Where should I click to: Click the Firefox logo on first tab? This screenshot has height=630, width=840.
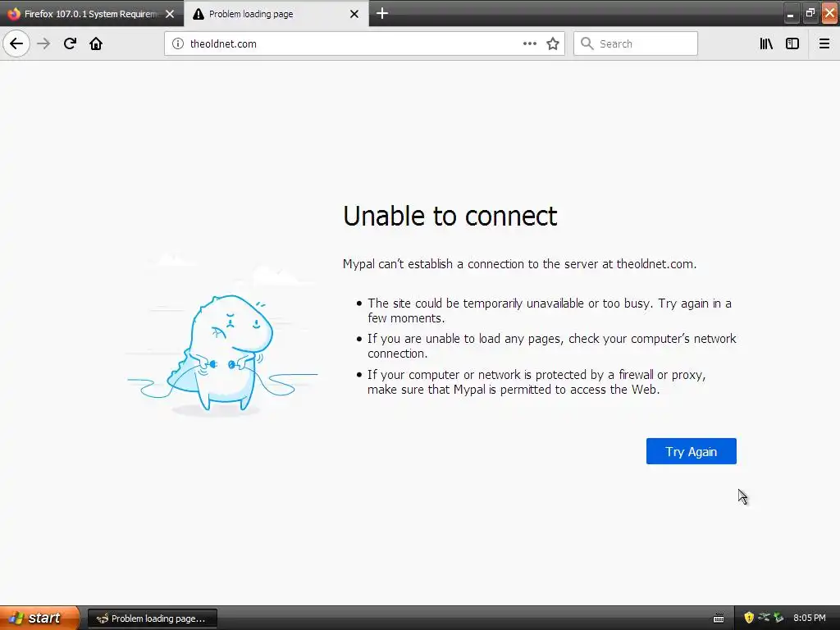(14, 13)
